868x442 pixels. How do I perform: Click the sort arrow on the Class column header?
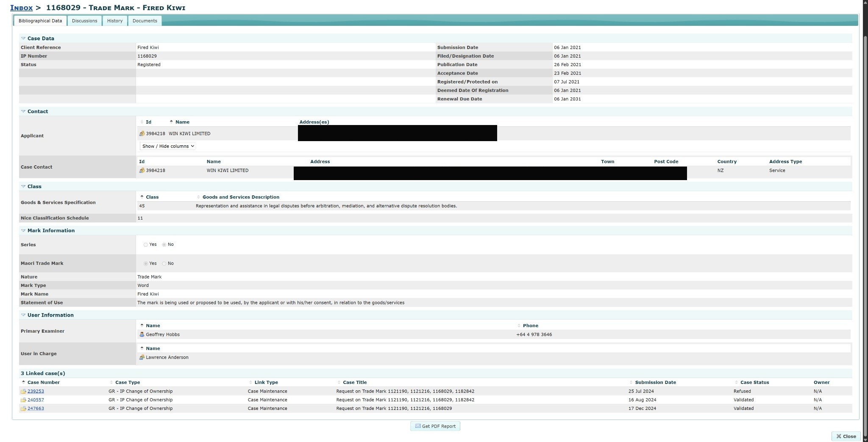click(142, 196)
